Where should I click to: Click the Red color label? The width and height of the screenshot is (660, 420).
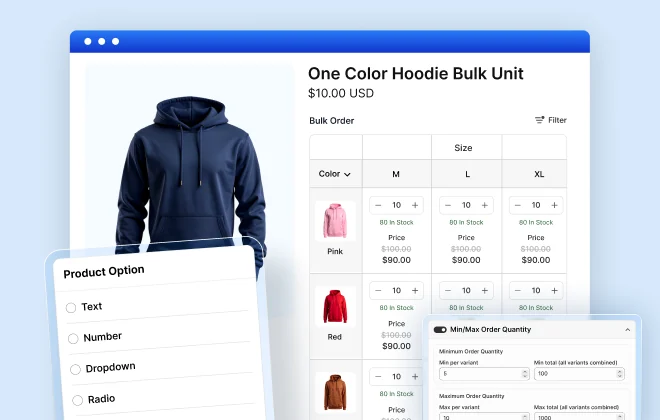point(335,337)
